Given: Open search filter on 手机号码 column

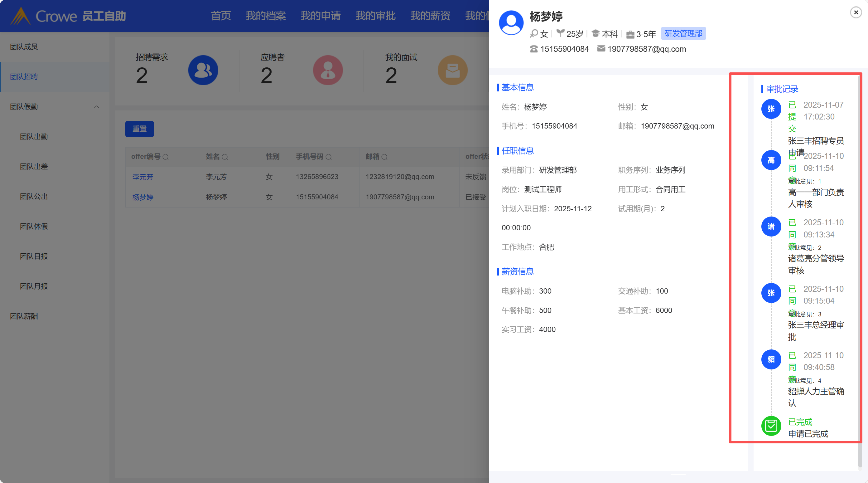Looking at the screenshot, I should [x=329, y=157].
